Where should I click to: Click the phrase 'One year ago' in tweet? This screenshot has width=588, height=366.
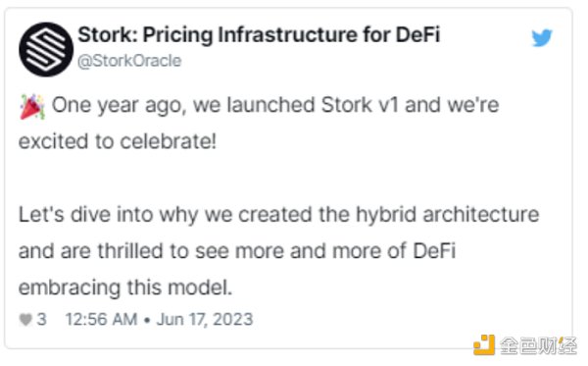(119, 106)
